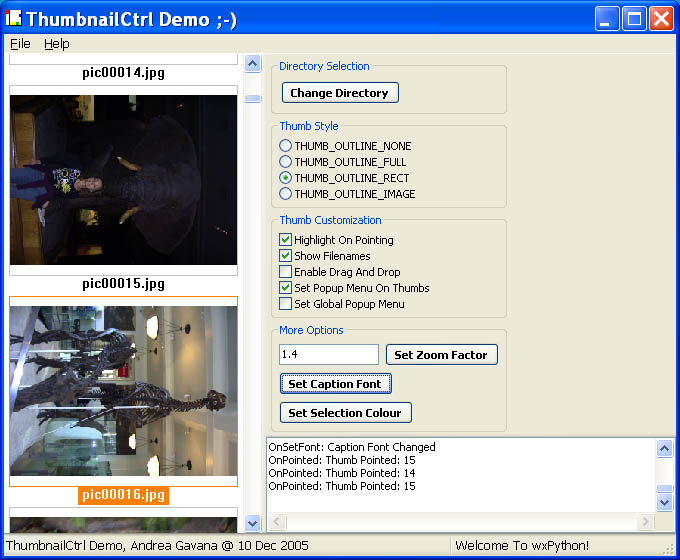Enable Set Global Popup Menu
680x560 pixels.
coord(286,304)
